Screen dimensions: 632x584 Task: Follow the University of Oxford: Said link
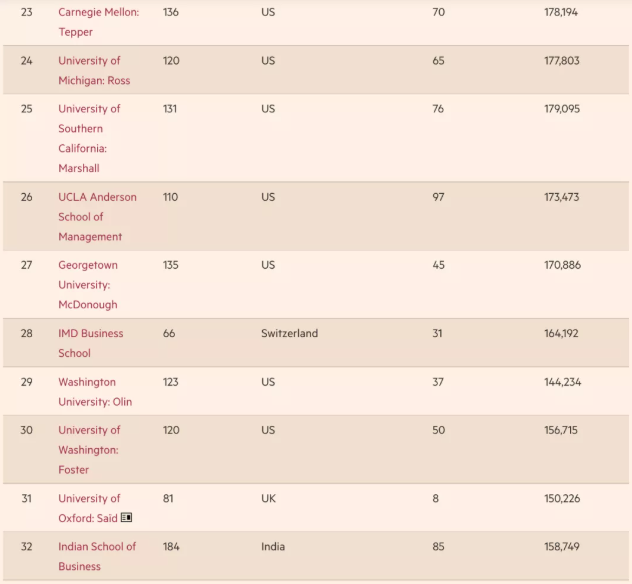pos(88,508)
